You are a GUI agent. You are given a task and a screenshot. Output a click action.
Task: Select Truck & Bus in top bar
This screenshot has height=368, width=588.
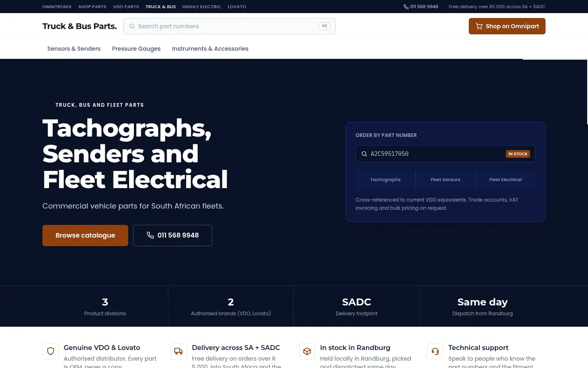pos(161,7)
